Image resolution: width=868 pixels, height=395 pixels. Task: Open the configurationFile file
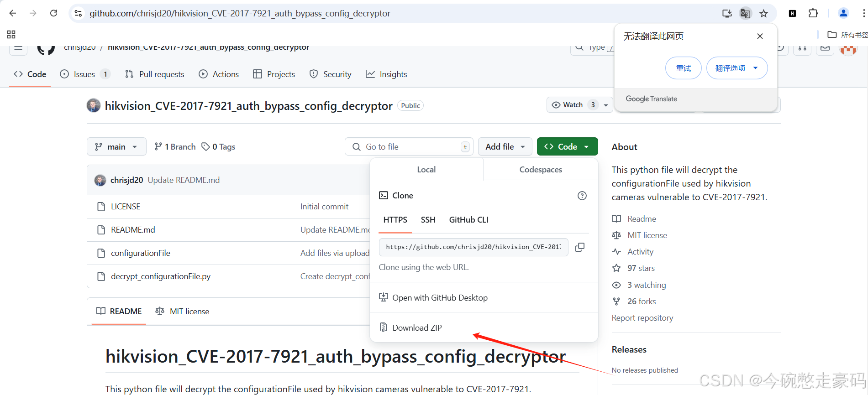coord(141,253)
